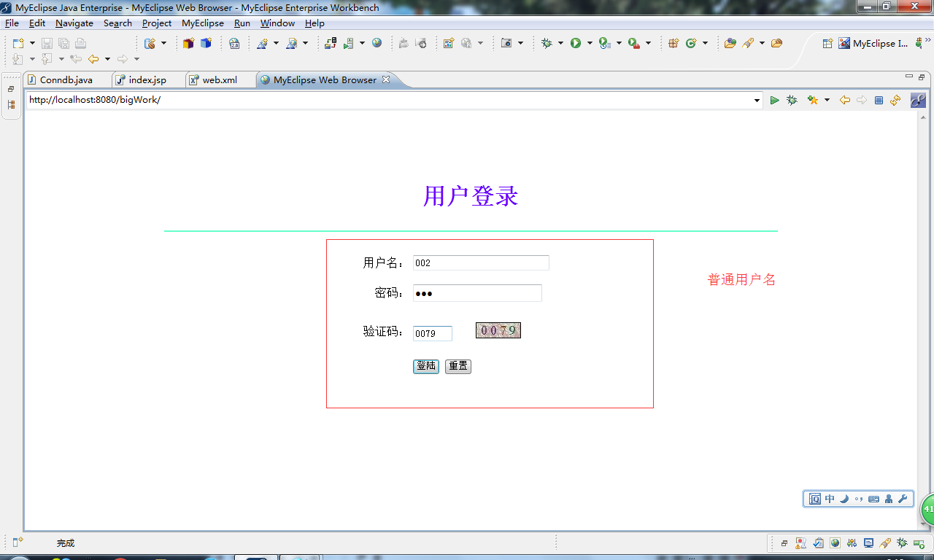934x560 pixels.
Task: Click the blue new module cube icon
Action: click(x=206, y=44)
